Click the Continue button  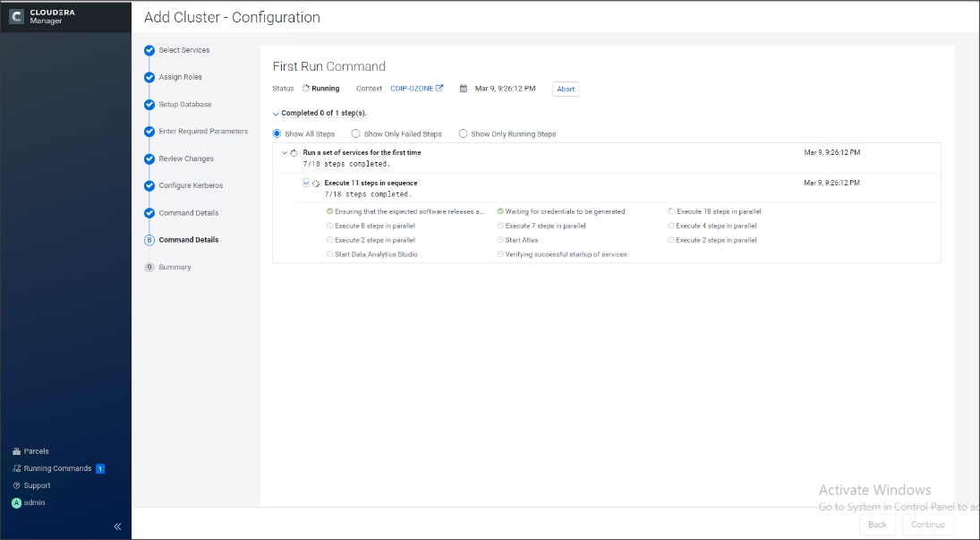927,525
